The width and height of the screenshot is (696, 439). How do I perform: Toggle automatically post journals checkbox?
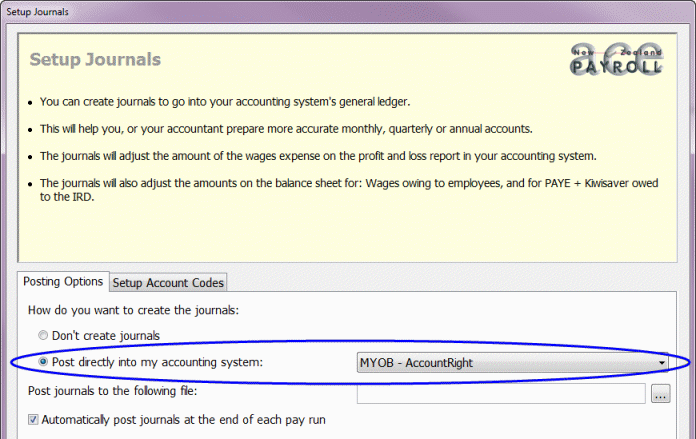[34, 420]
